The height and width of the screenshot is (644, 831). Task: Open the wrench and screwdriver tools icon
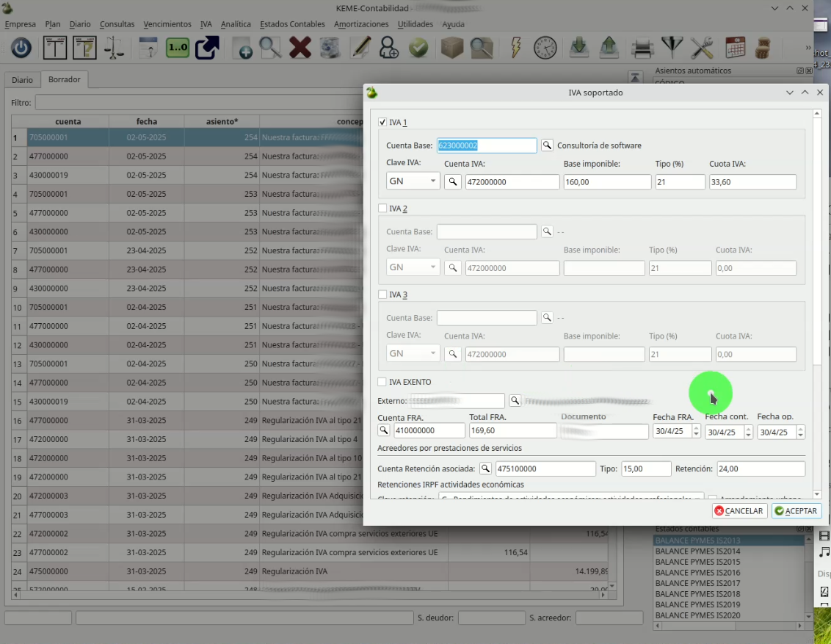tap(702, 48)
